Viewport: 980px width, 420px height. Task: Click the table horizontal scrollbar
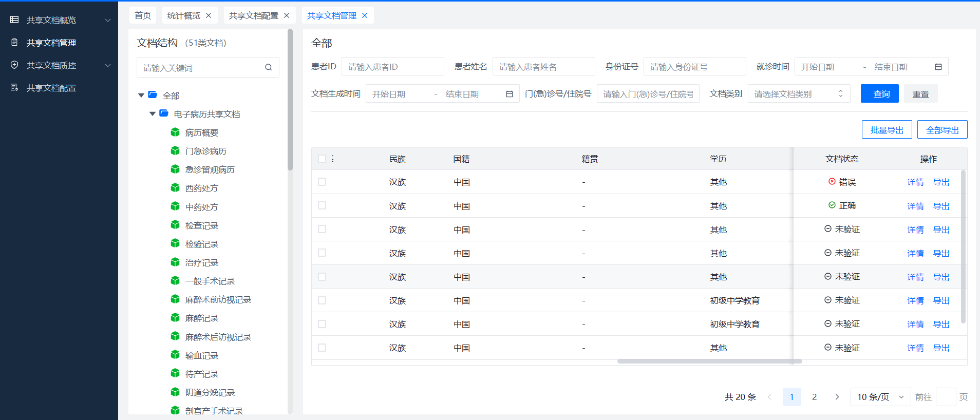click(x=709, y=361)
